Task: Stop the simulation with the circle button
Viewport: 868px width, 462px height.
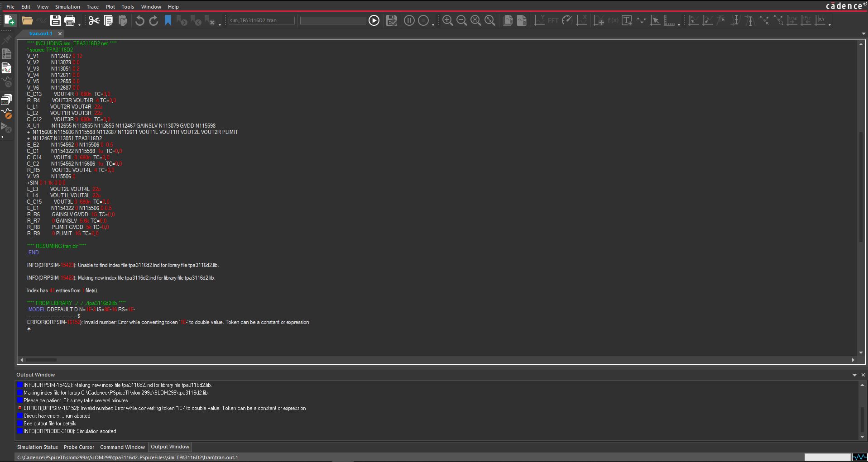Action: [423, 20]
